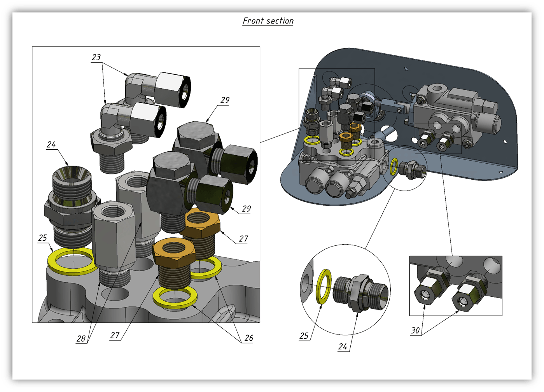
Task: Select label "24" beneath the circular detail view
Action: point(343,346)
